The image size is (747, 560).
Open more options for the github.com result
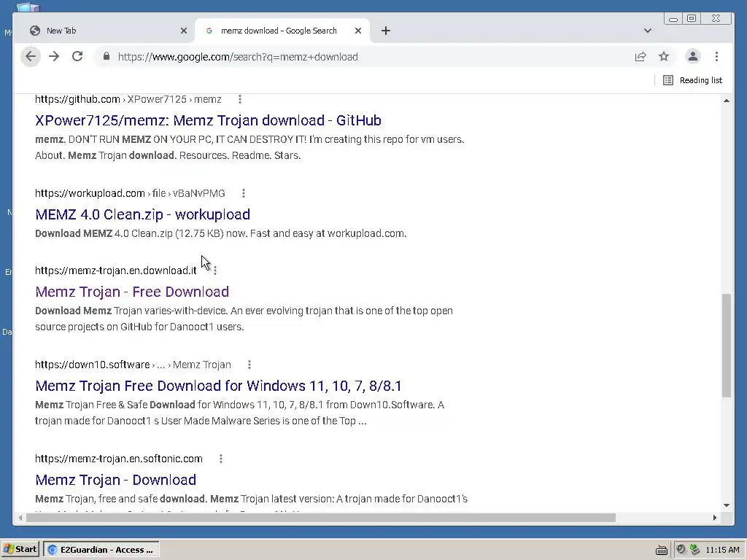pos(239,99)
